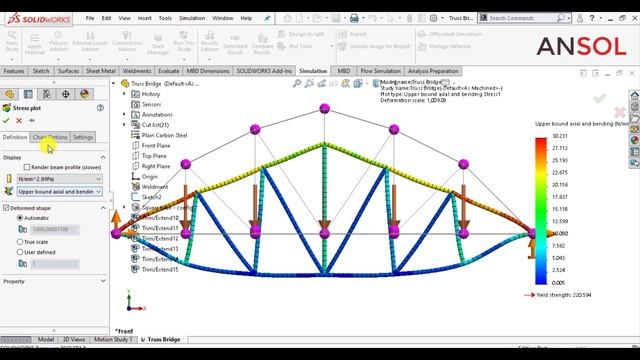The height and width of the screenshot is (360, 640).
Task: Open the 3D Views bottom tab
Action: tap(74, 340)
